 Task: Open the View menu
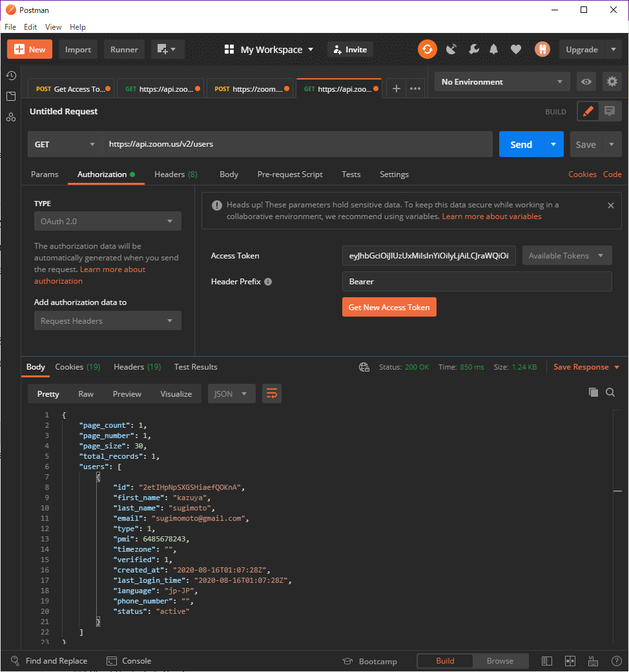pos(53,27)
